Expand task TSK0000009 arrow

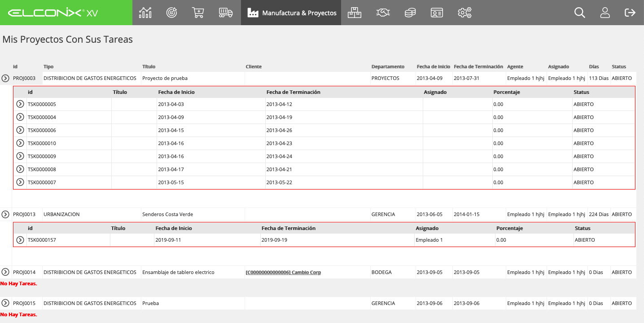coord(20,156)
